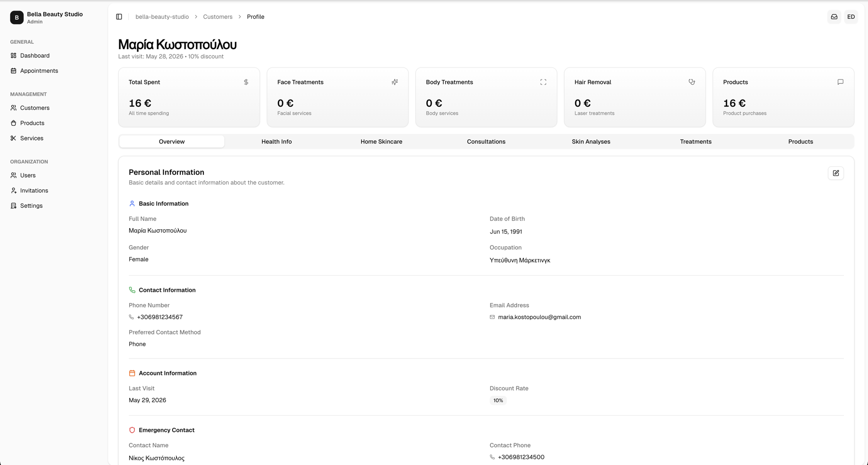This screenshot has height=465, width=868.
Task: Go to Customers in sidebar menu
Action: point(54,108)
